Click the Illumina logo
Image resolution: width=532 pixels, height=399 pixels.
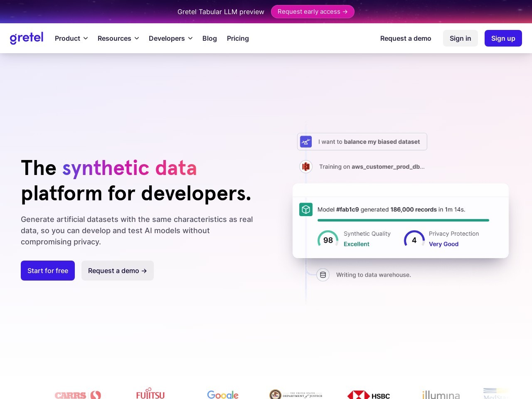pyautogui.click(x=441, y=395)
